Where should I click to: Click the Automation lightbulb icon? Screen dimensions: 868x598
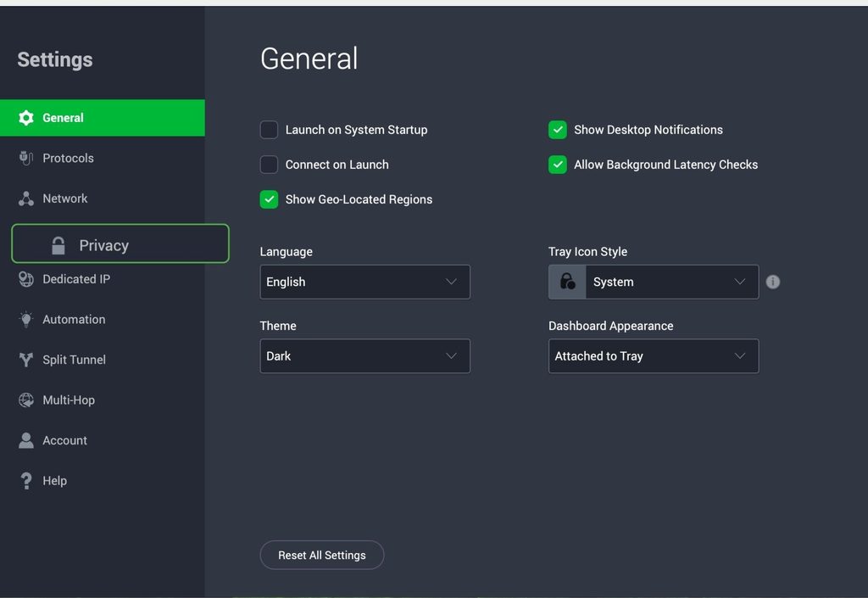pos(26,320)
